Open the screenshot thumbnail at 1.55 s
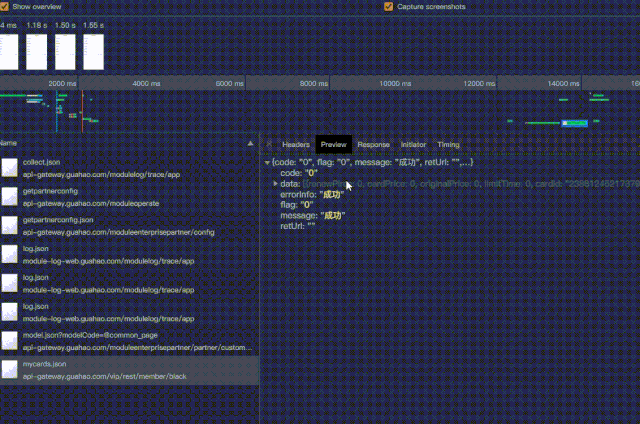 click(93, 52)
